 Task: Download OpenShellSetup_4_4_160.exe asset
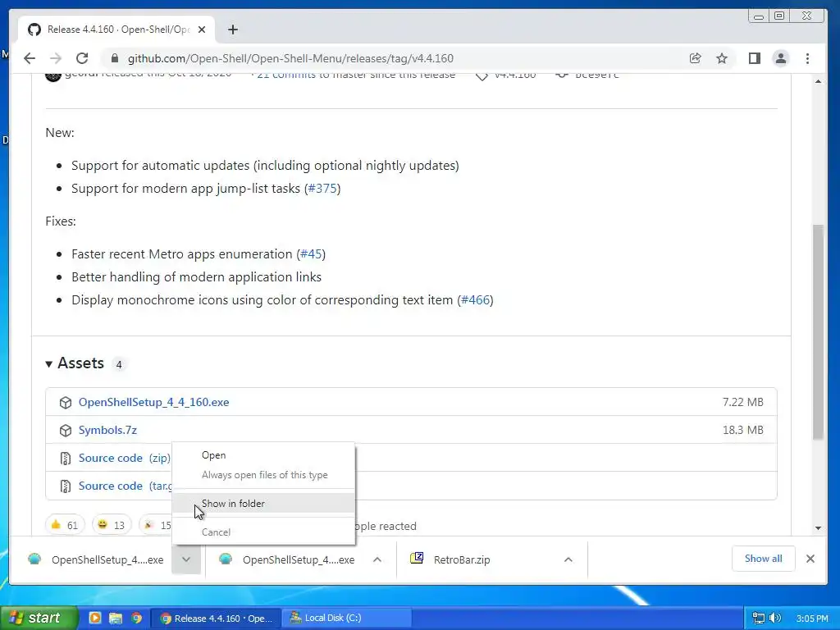[153, 402]
